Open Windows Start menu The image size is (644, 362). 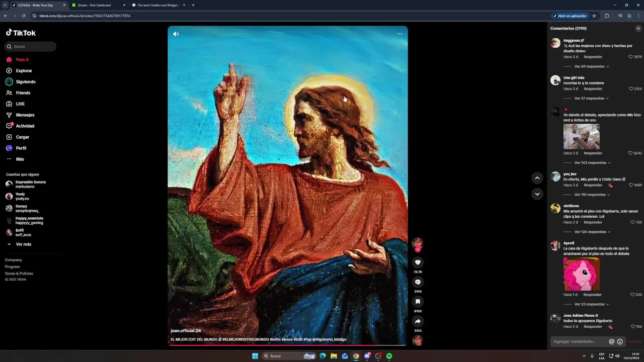[255, 356]
